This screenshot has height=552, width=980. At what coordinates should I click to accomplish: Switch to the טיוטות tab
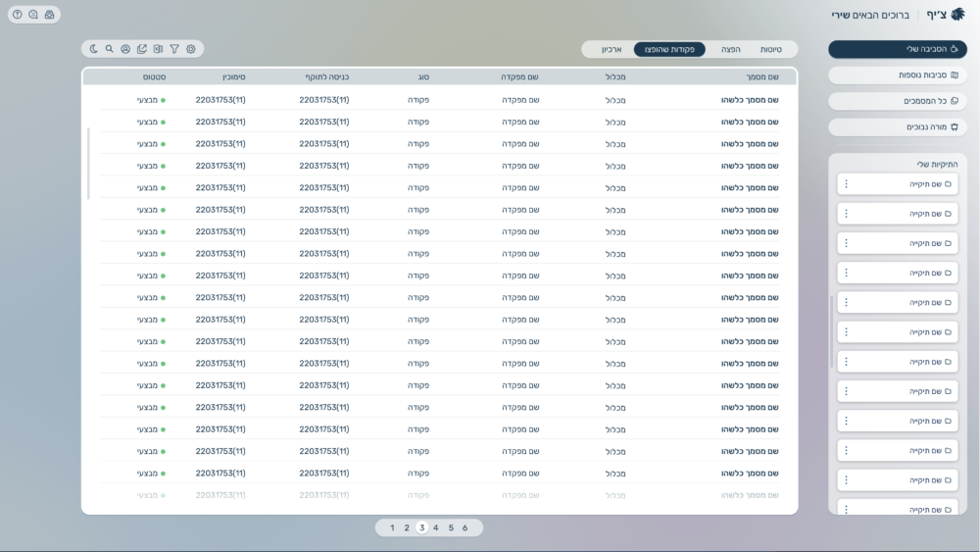pyautogui.click(x=770, y=49)
